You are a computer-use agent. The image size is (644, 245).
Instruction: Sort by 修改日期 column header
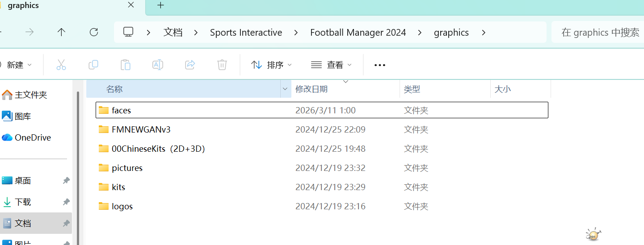click(311, 89)
